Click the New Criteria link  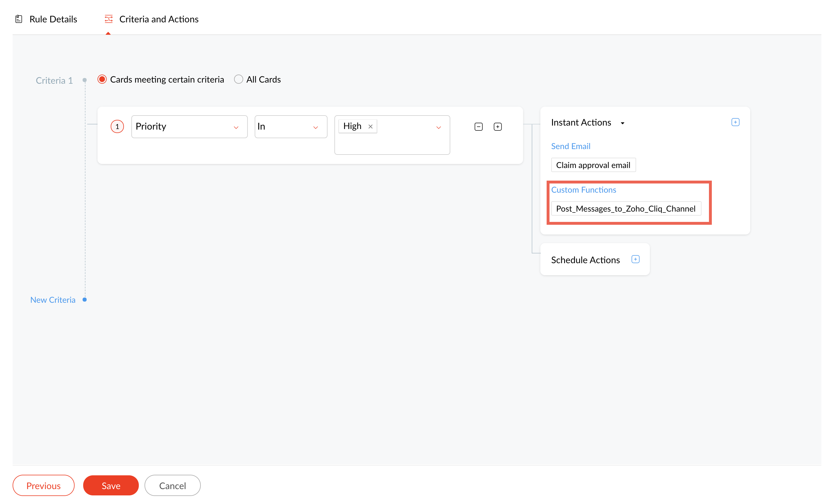(x=53, y=300)
